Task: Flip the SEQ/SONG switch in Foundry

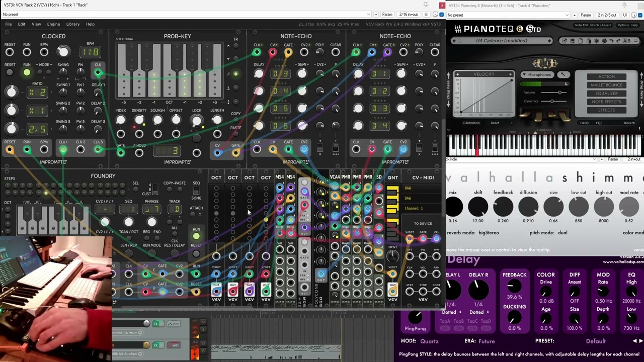Action: (196, 190)
